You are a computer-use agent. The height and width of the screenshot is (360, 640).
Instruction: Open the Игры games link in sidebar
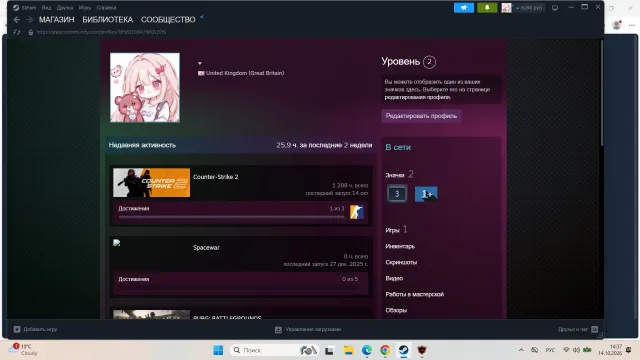(x=392, y=230)
